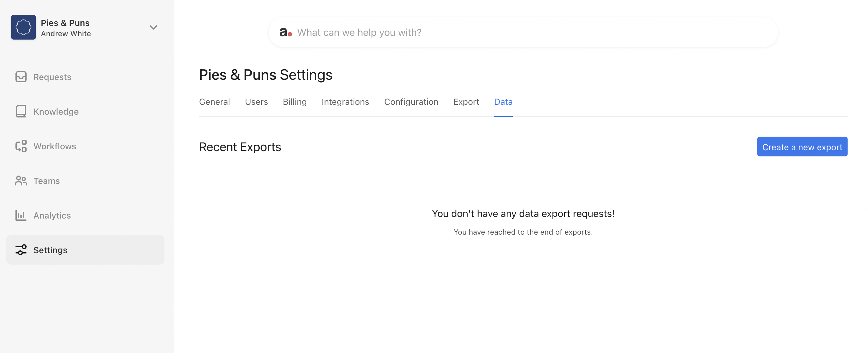
Task: Select the Configuration tab
Action: (411, 102)
